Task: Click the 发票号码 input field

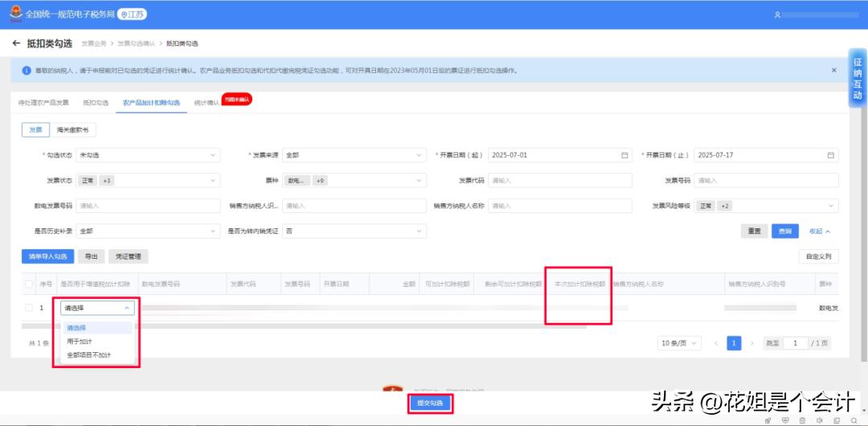Action: (766, 181)
